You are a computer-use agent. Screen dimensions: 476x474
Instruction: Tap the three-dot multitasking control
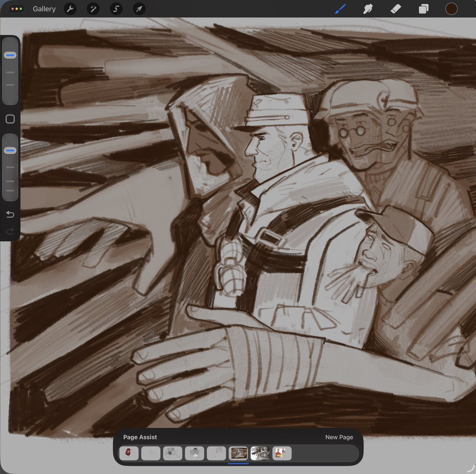(x=17, y=9)
